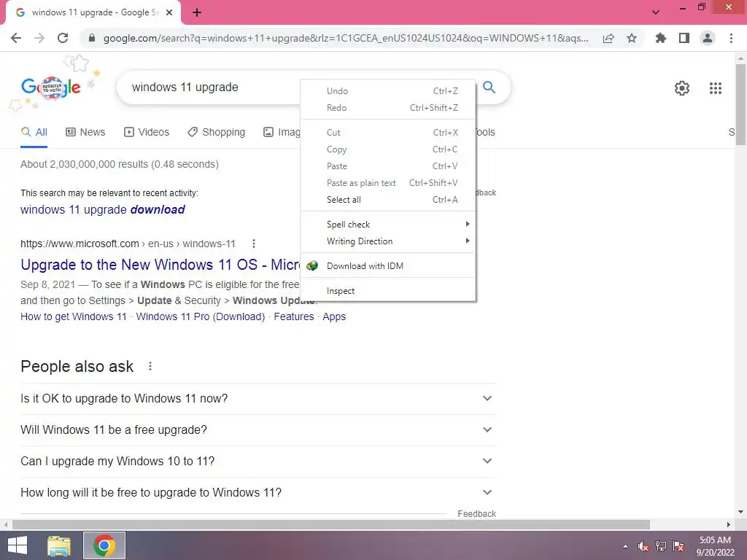Choose Paste as plain text
Screen dimensions: 747x560
388,183
